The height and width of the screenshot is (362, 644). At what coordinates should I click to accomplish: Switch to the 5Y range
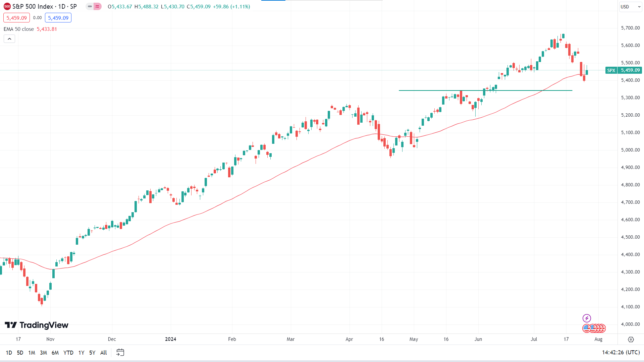(92, 352)
